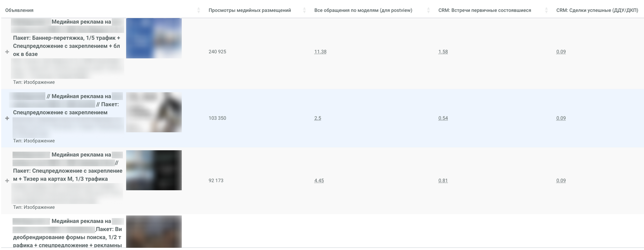
Task: Open thumbnail of the Видеобрендирование ad
Action: [154, 231]
